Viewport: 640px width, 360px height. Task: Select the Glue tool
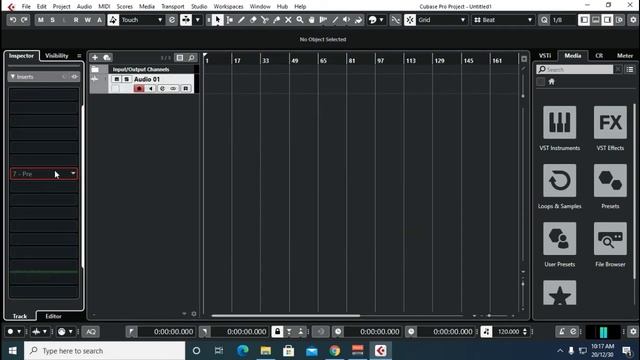point(276,20)
